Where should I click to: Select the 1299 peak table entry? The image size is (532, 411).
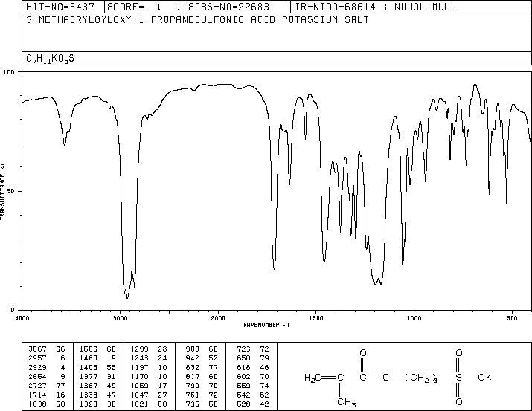(149, 349)
